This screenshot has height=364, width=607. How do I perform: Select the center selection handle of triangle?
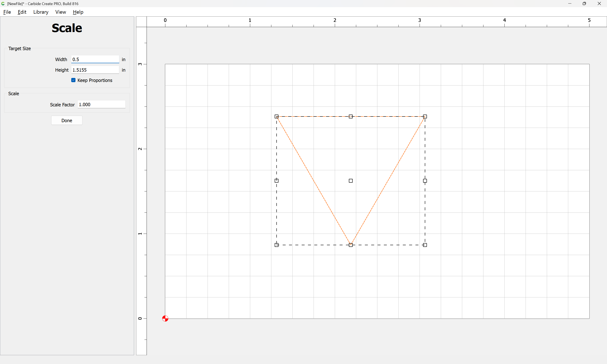click(351, 181)
